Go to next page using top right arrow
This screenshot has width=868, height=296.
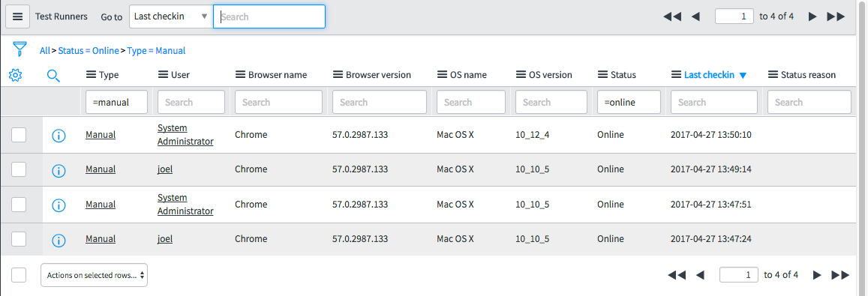pyautogui.click(x=812, y=16)
